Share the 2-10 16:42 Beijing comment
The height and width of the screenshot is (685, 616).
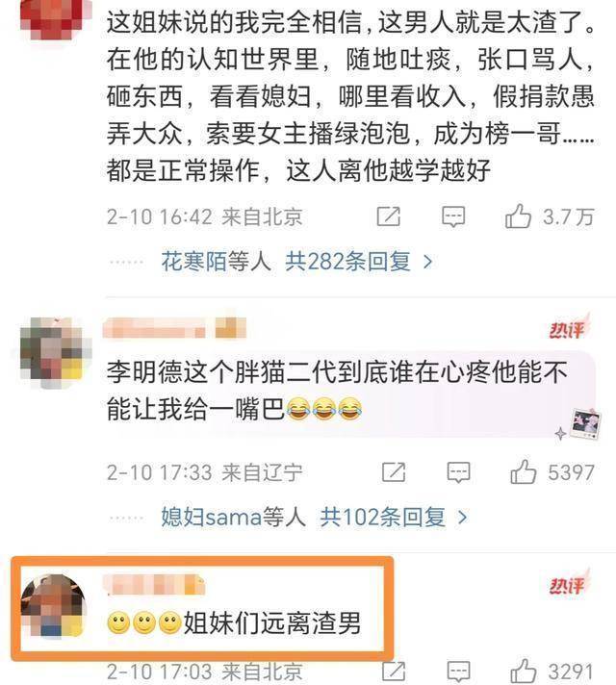388,216
